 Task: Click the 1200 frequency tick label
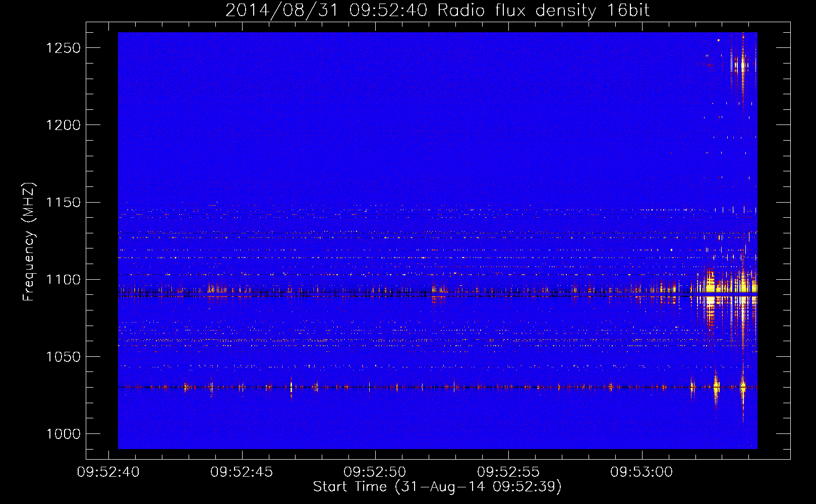tap(63, 125)
